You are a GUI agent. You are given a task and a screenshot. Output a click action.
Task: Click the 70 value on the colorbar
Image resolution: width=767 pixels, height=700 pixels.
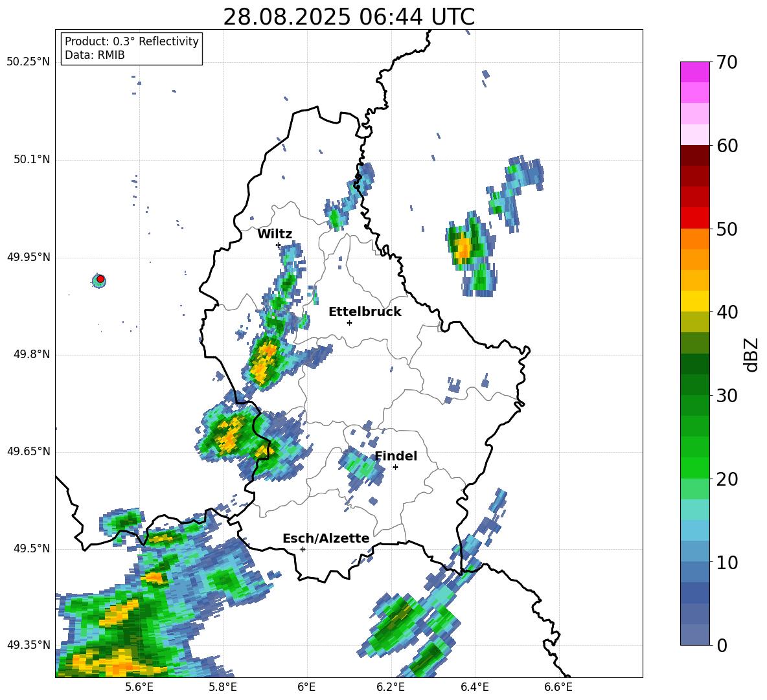(727, 62)
